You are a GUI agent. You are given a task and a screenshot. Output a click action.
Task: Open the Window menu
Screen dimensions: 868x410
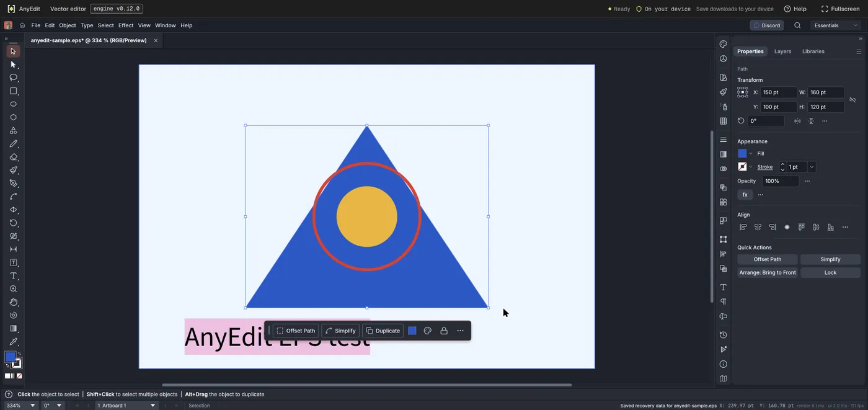[166, 25]
